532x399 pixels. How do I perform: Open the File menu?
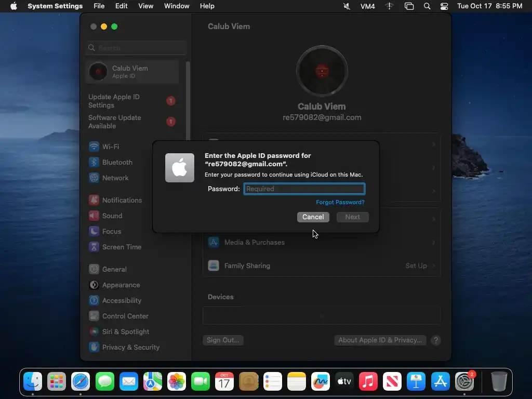coord(99,6)
